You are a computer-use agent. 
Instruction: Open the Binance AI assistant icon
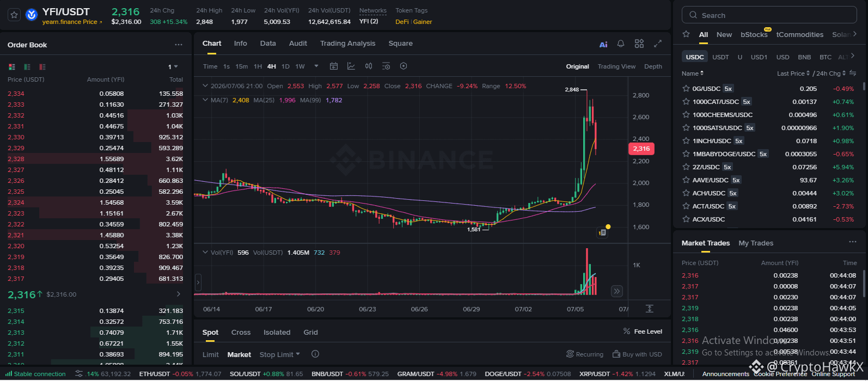[x=603, y=44]
